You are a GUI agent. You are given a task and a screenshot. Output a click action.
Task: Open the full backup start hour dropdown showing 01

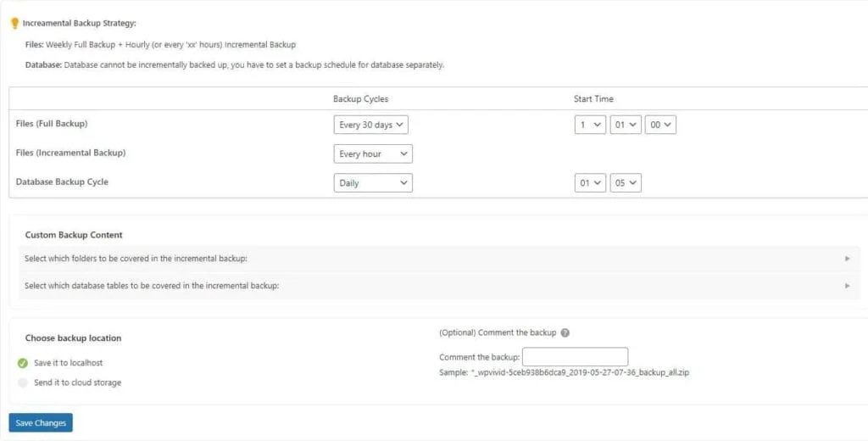pyautogui.click(x=625, y=125)
